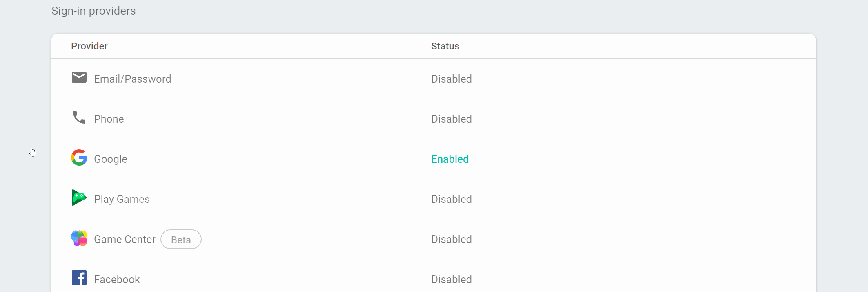
Task: Click the Game Center bubbles icon
Action: coord(79,238)
